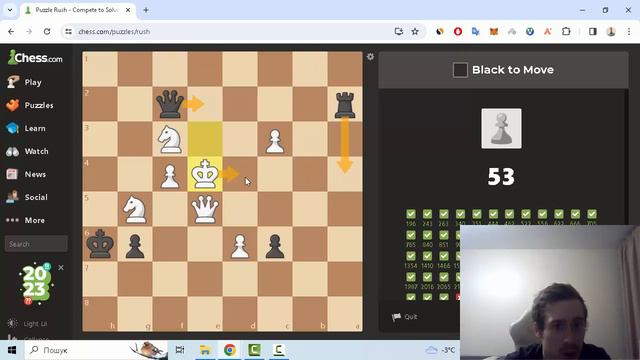Click the solved puzzle checkmark rated 851
640x360 pixels.
tap(444, 235)
